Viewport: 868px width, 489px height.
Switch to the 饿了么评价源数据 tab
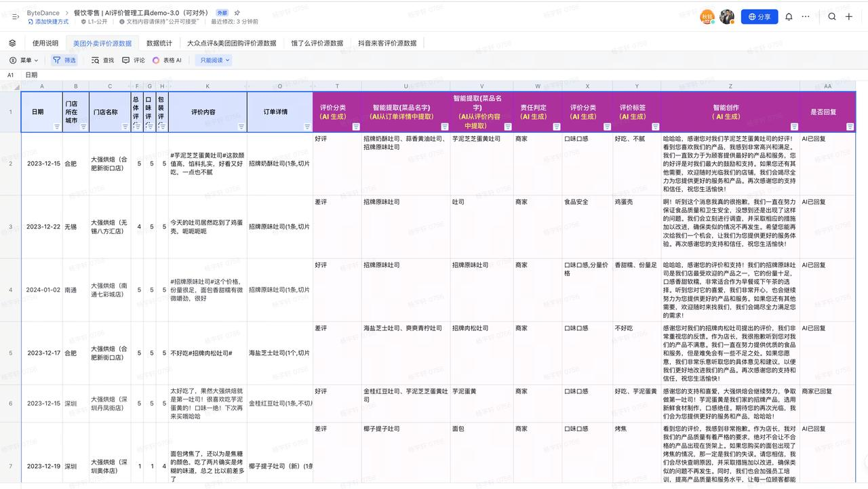point(317,43)
